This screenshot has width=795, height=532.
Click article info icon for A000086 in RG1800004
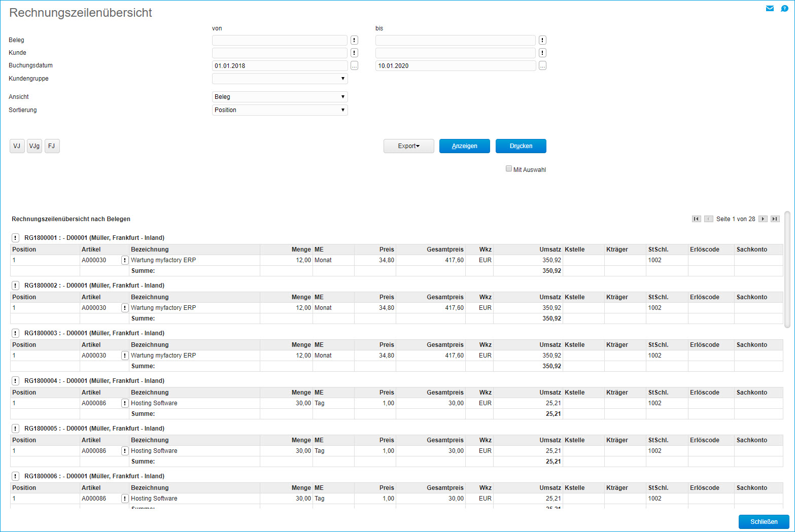point(125,403)
